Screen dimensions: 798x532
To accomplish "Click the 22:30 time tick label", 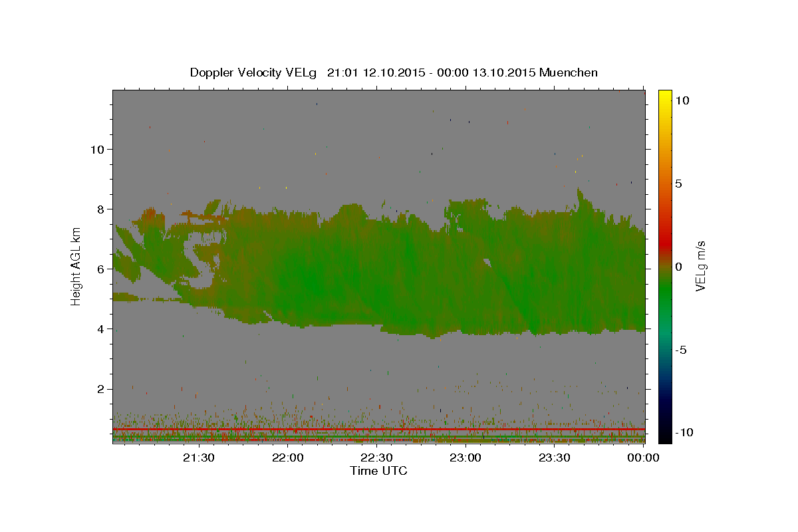I will 376,458.
